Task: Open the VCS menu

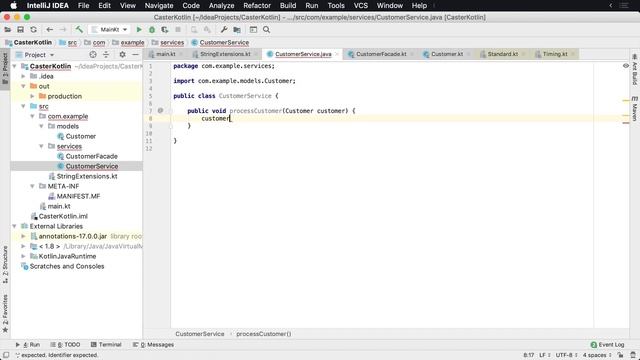Action: 360,6
